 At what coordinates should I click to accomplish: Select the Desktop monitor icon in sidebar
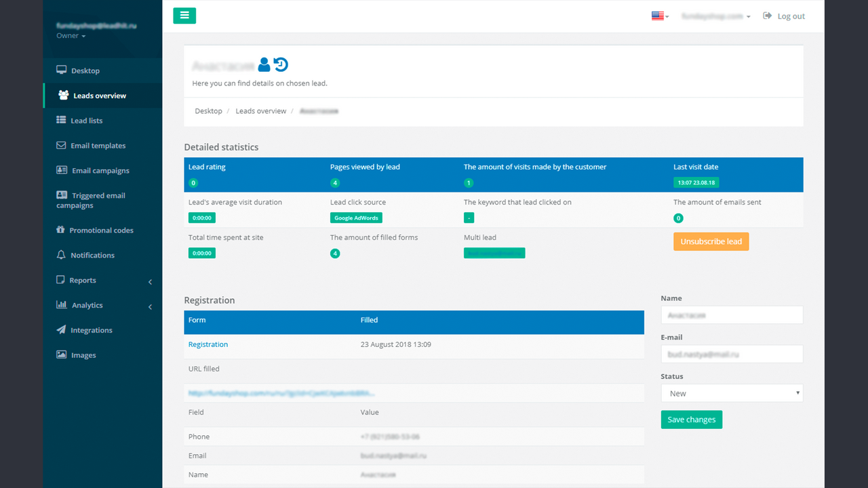60,70
